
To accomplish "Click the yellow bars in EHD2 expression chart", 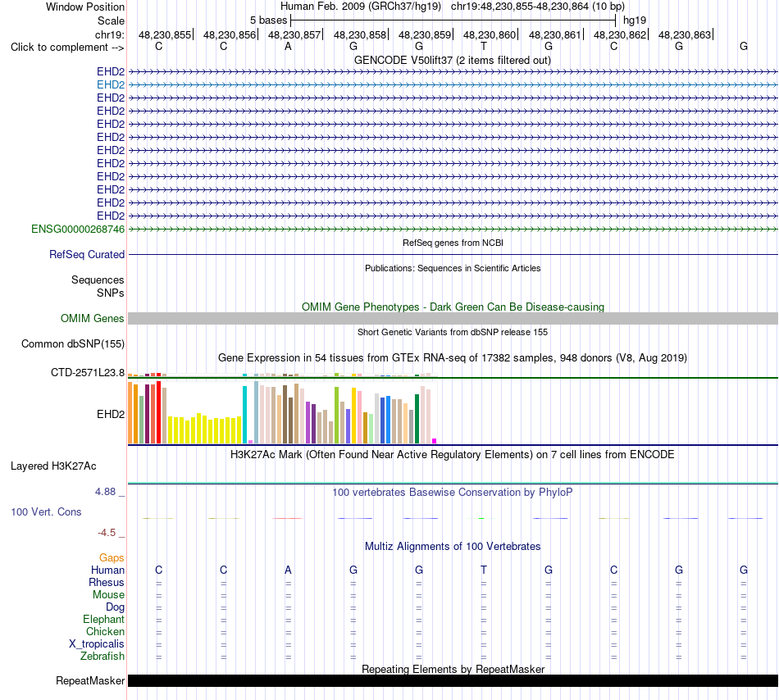I will 205,429.
